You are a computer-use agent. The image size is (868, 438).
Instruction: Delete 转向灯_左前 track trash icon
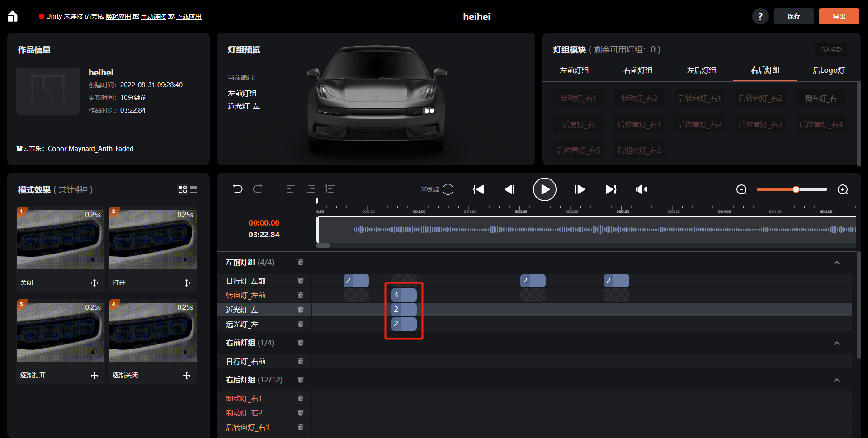[301, 295]
